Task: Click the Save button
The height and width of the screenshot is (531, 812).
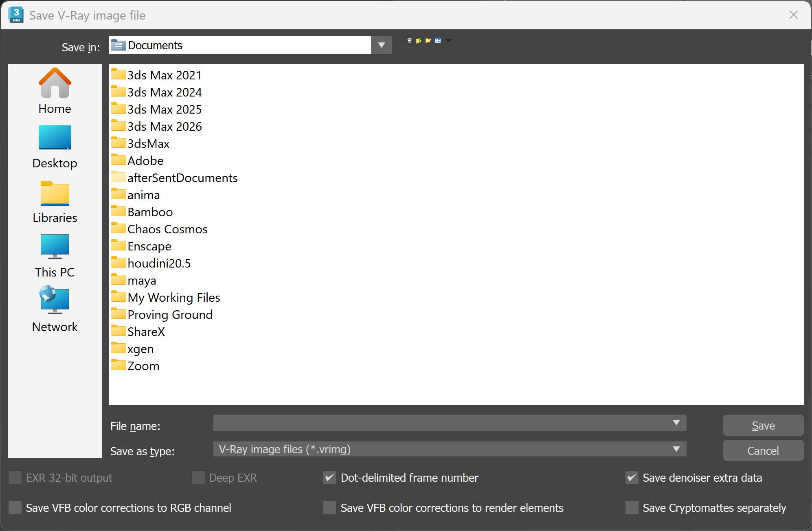Action: pos(763,426)
